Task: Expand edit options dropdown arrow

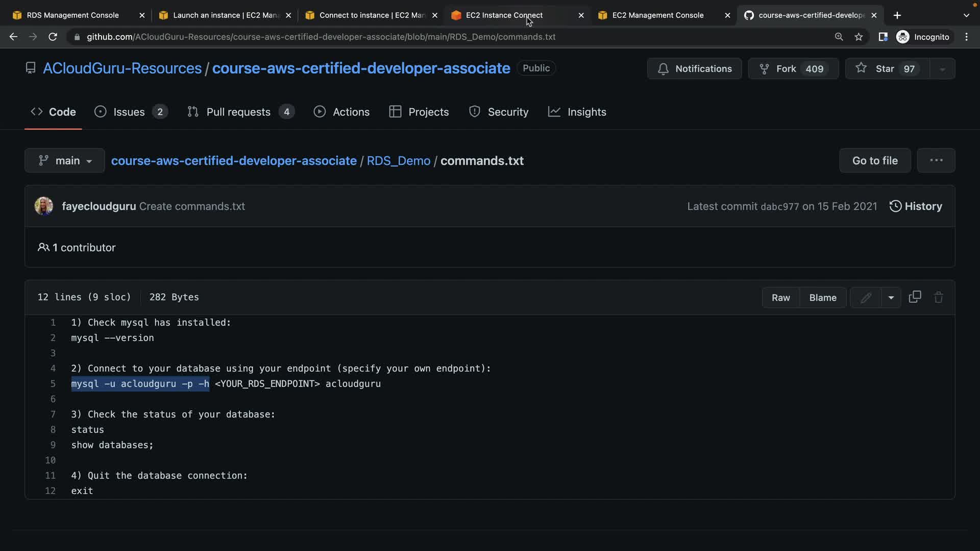Action: pos(891,297)
